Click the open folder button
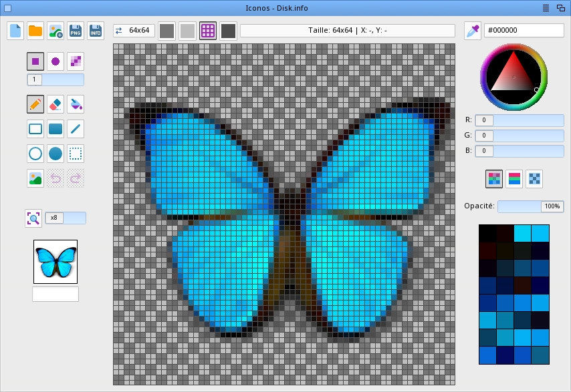The width and height of the screenshot is (571, 392). [35, 31]
